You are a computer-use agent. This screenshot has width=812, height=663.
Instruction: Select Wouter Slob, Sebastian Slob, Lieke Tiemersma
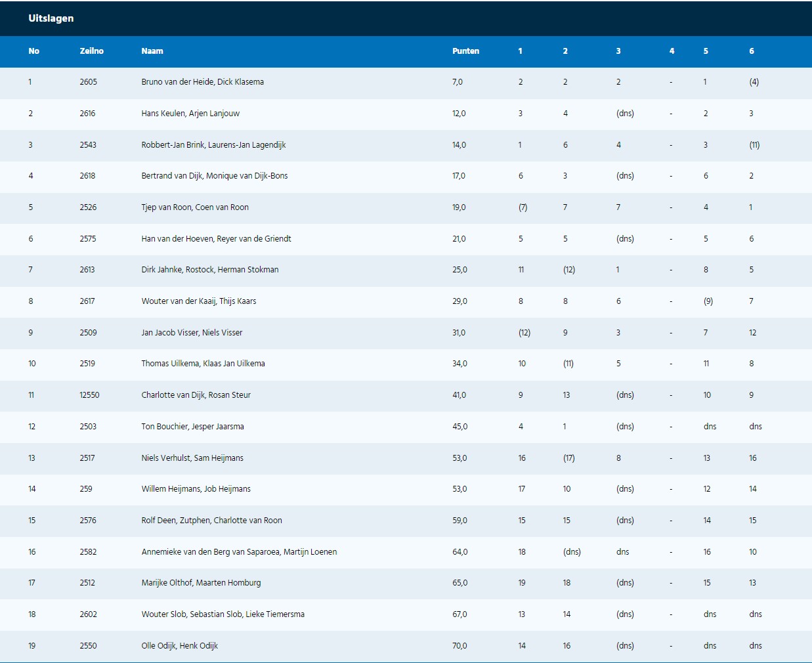tap(223, 614)
